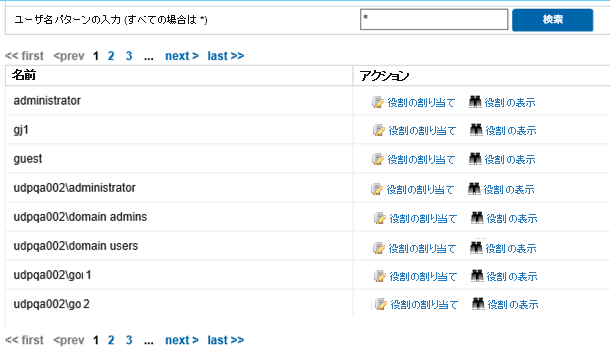Click assign-role icon for udpqa002\administrator
This screenshot has width=610, height=361.
coord(377,189)
